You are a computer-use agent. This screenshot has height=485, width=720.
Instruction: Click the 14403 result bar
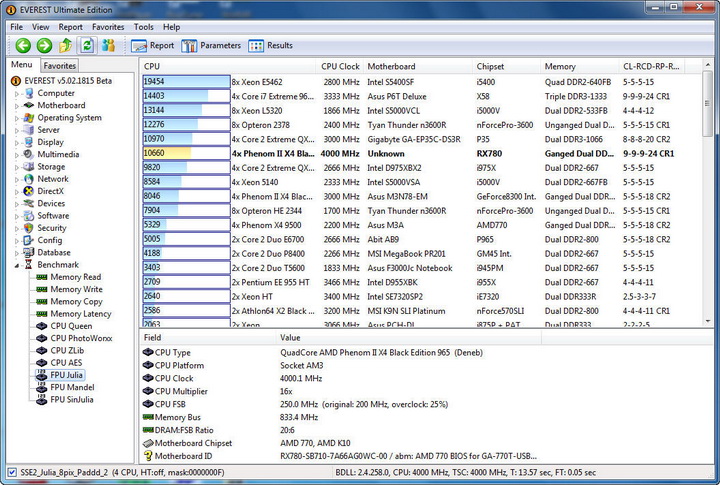point(186,96)
